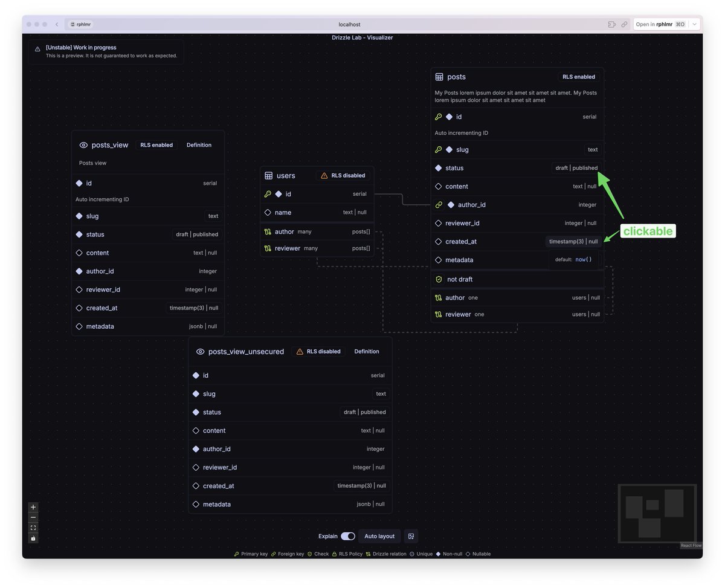Viewport: 725px width, 588px height.
Task: Click the warning triangle in users RLS badge
Action: [x=324, y=176]
